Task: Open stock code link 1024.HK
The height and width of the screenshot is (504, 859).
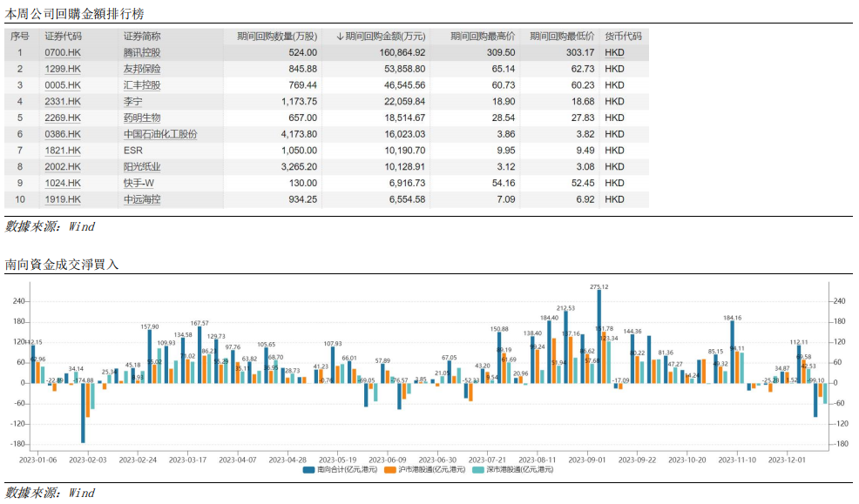Action: [63, 184]
